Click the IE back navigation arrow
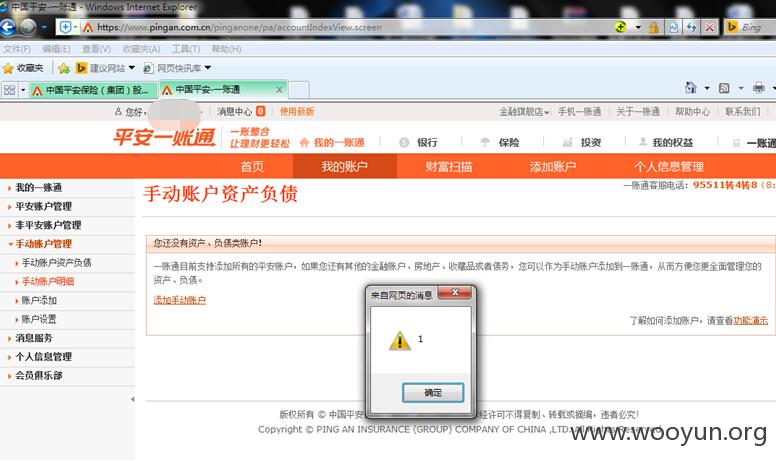776x461 pixels. tap(7, 27)
